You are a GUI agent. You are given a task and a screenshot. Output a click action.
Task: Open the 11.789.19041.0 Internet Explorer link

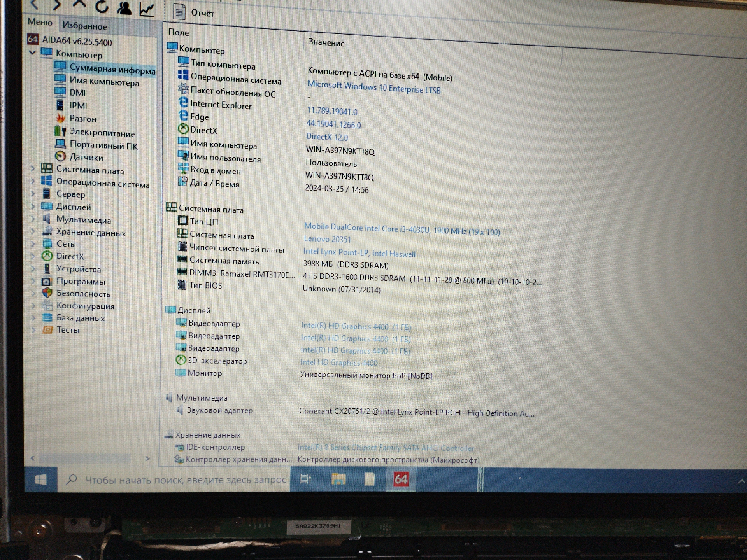[x=332, y=111]
